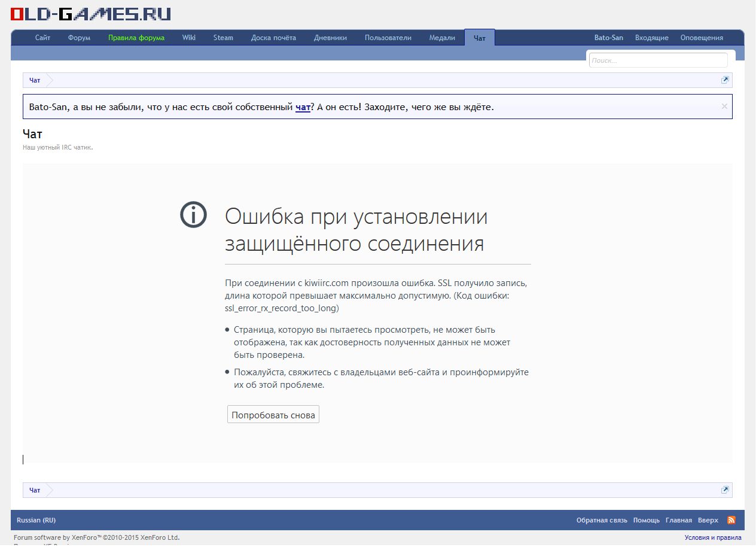
Task: Follow the чат link in the notice
Action: (x=303, y=107)
